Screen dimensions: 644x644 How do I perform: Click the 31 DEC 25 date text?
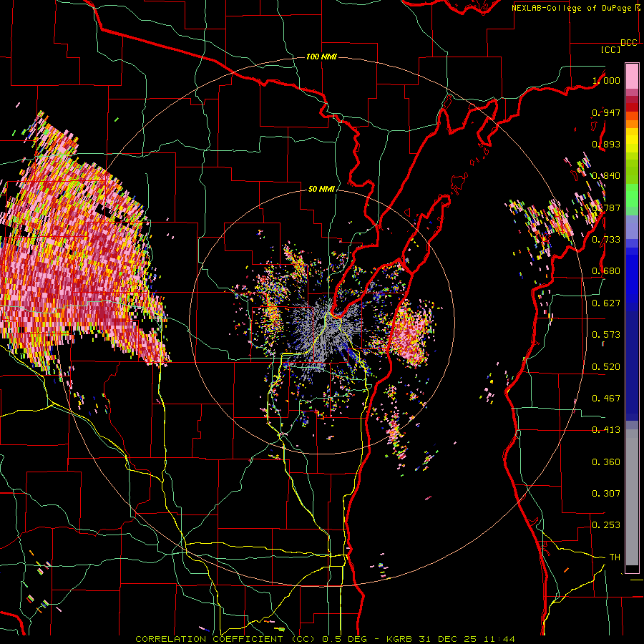[x=448, y=639]
